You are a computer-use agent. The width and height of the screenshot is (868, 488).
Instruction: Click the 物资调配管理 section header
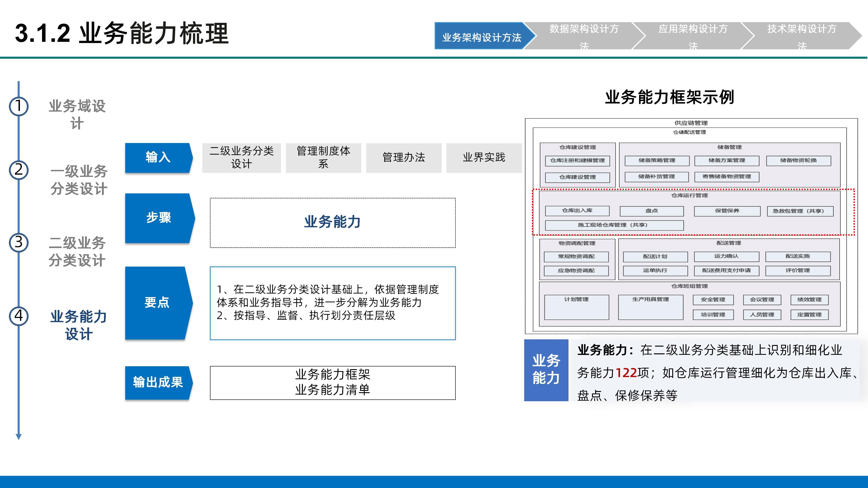pos(577,243)
